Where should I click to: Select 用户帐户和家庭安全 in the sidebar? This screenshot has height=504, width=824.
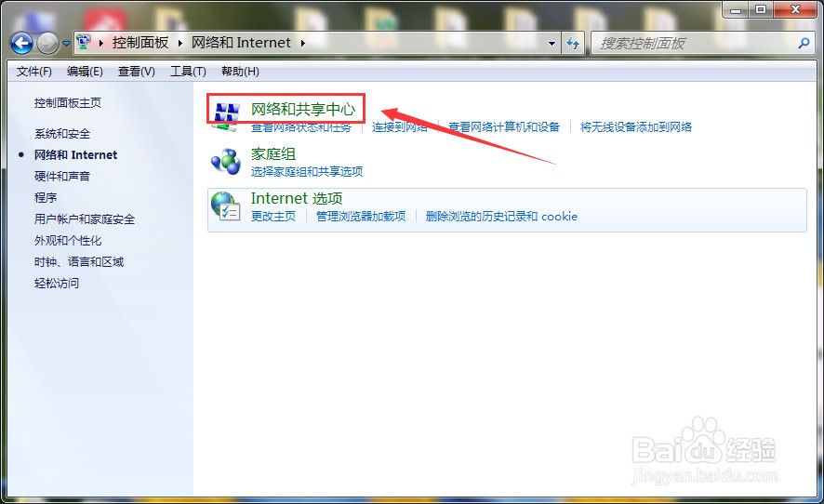[85, 219]
